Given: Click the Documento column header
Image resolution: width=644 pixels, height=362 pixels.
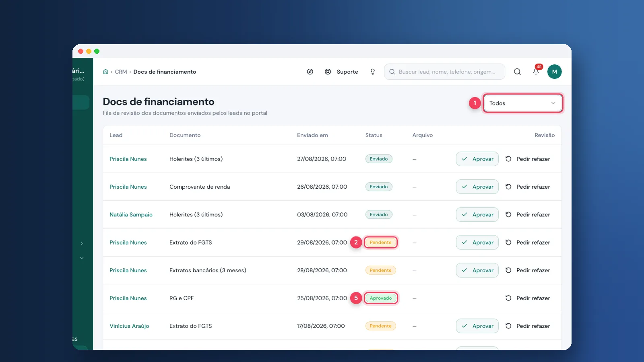Looking at the screenshot, I should pos(185,135).
